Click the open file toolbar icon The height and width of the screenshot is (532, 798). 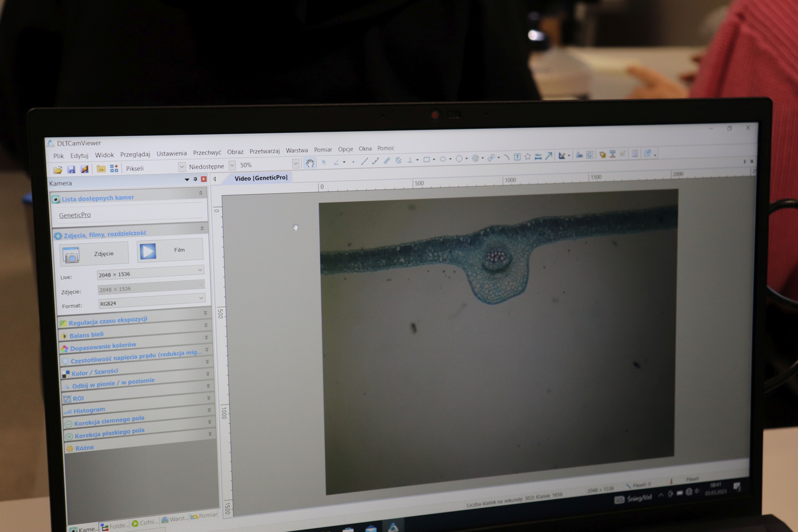pyautogui.click(x=58, y=170)
